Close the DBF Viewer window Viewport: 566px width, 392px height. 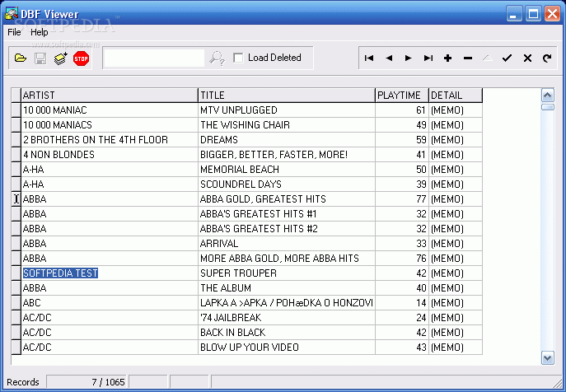pyautogui.click(x=553, y=14)
